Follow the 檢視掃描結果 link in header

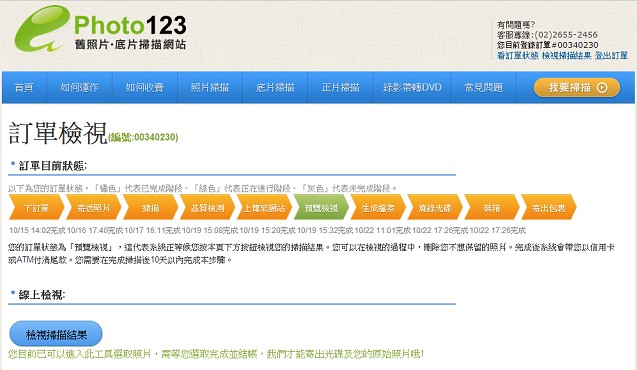coord(567,56)
